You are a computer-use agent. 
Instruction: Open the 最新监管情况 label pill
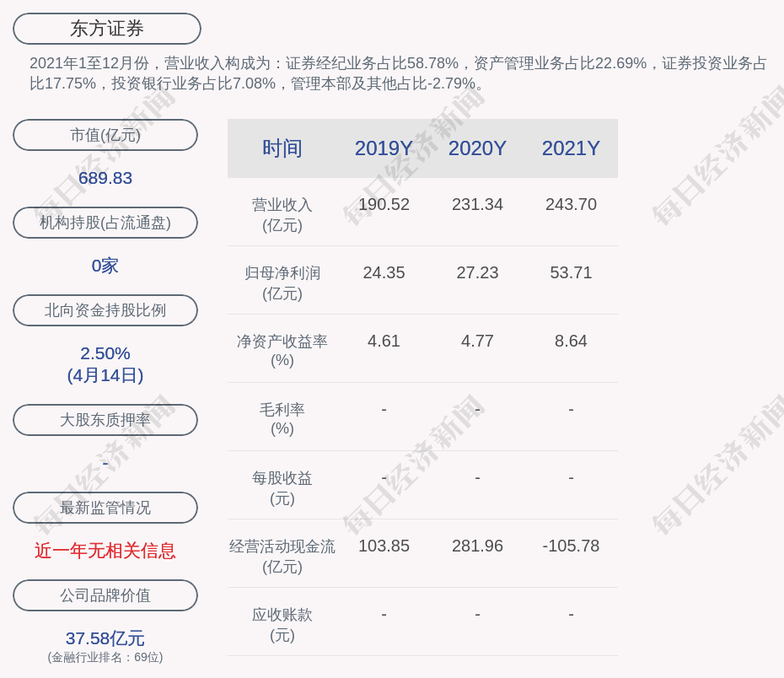[105, 508]
